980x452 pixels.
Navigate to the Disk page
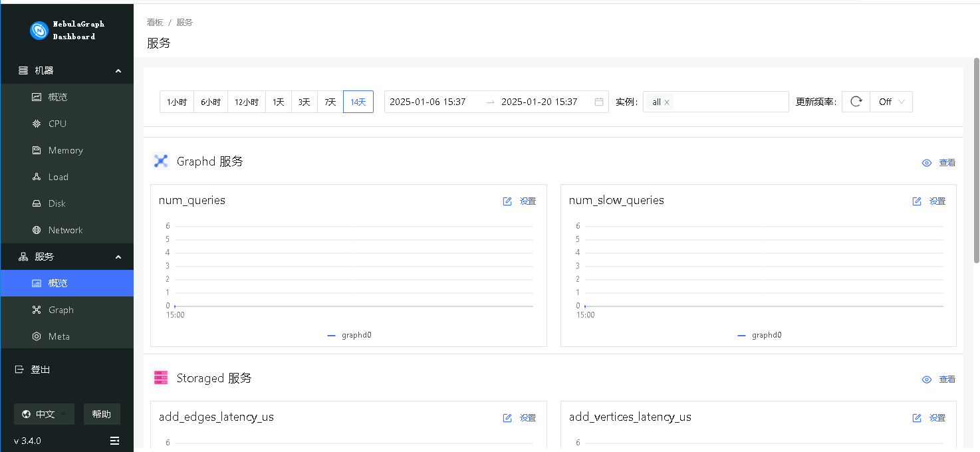(x=66, y=203)
